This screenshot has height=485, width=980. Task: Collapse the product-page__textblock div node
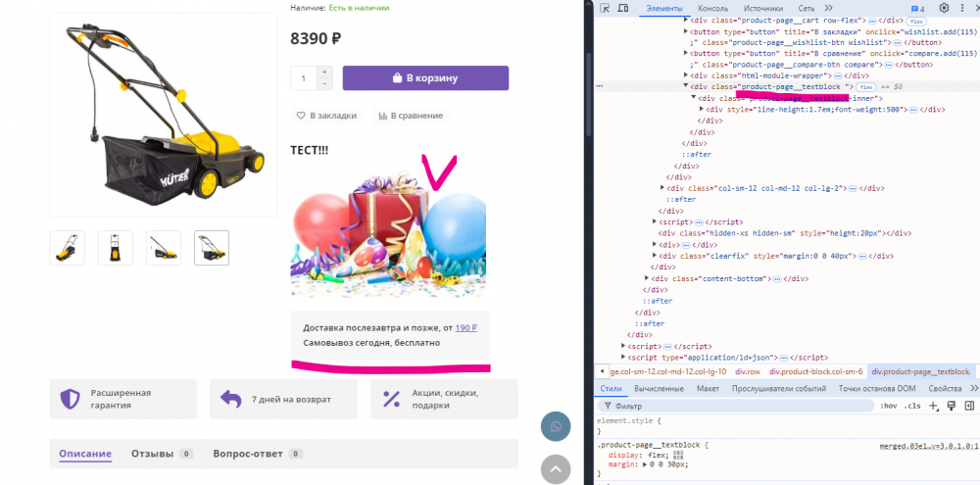[686, 86]
